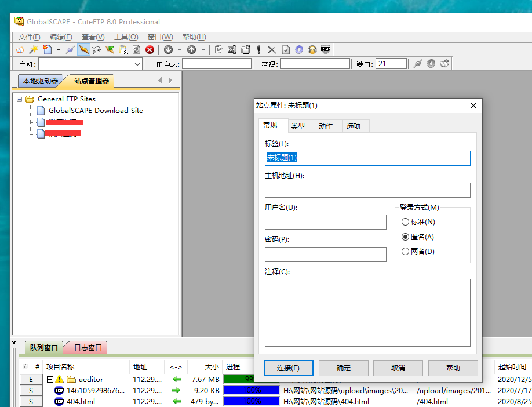Click the delete X toolbar icon
The width and height of the screenshot is (532, 407).
tap(271, 50)
